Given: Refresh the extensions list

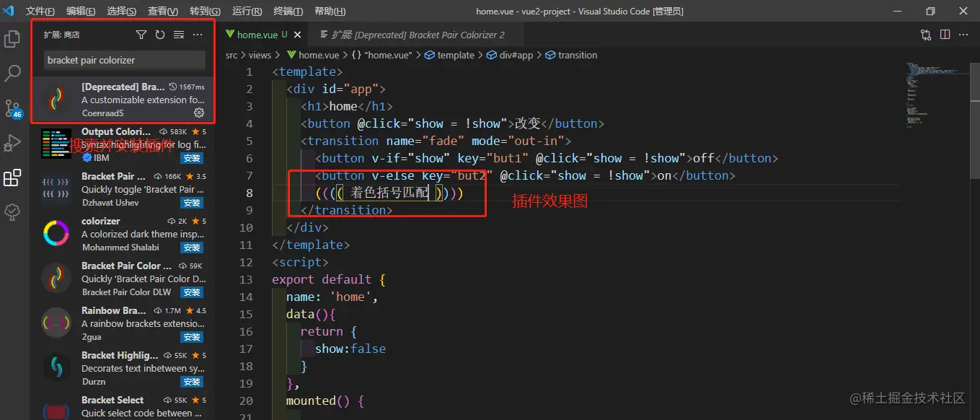Looking at the screenshot, I should coord(160,35).
